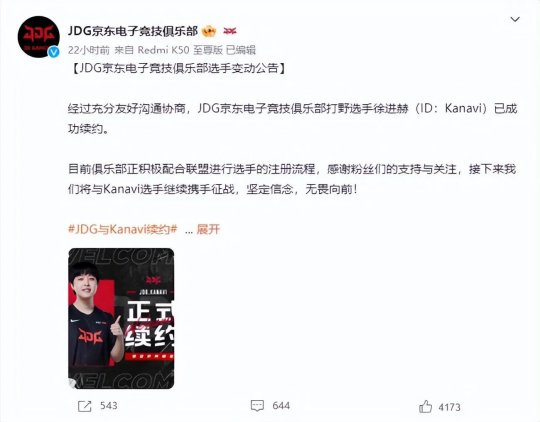
Task: Click the blue verified badge on avatar
Action: click(x=54, y=52)
